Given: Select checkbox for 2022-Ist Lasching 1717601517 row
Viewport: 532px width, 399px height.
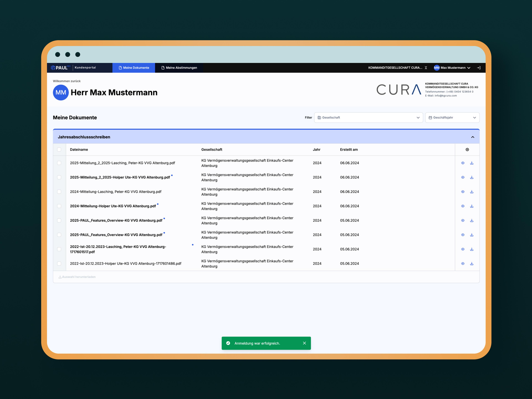Looking at the screenshot, I should (59, 249).
